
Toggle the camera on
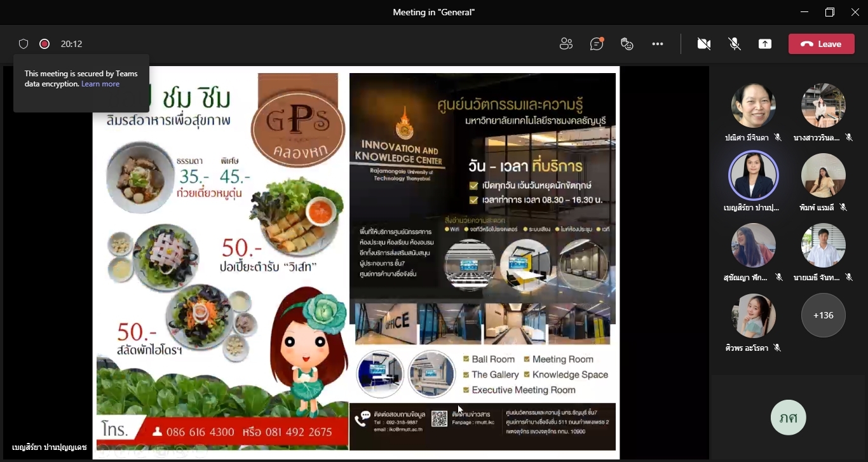click(x=703, y=44)
